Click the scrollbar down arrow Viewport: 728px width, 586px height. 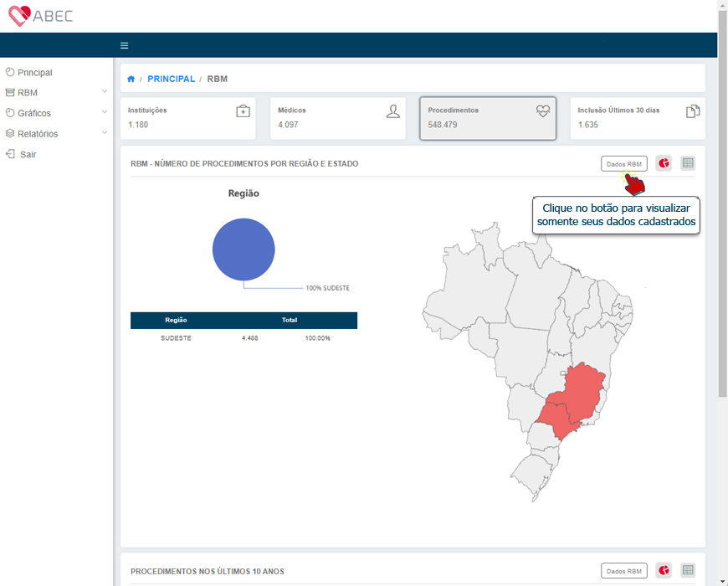(x=722, y=581)
